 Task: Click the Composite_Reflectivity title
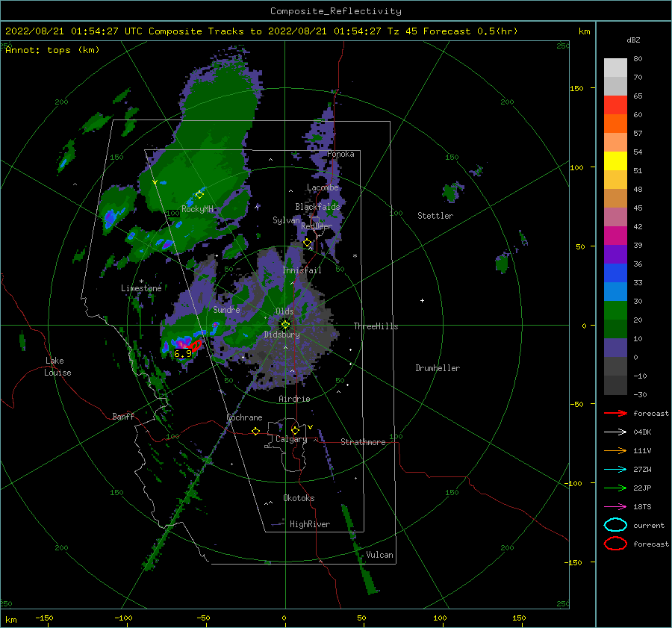(335, 11)
